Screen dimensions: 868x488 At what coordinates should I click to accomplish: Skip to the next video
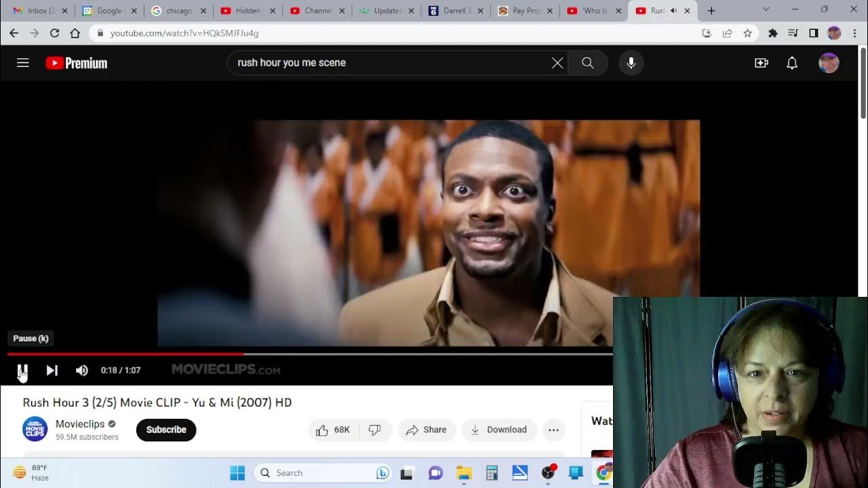click(x=52, y=370)
